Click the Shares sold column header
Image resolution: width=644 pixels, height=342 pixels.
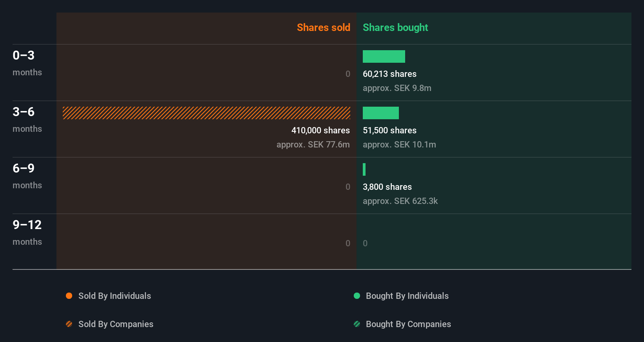click(324, 27)
